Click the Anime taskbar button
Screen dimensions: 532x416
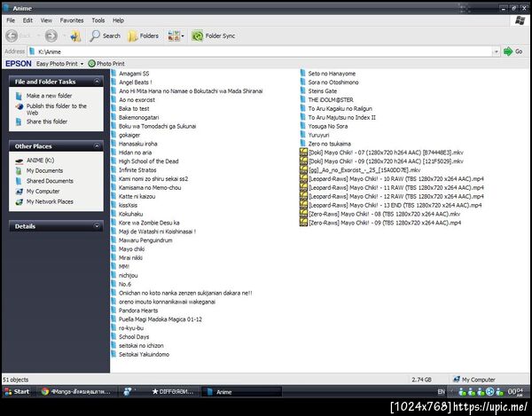pyautogui.click(x=241, y=391)
